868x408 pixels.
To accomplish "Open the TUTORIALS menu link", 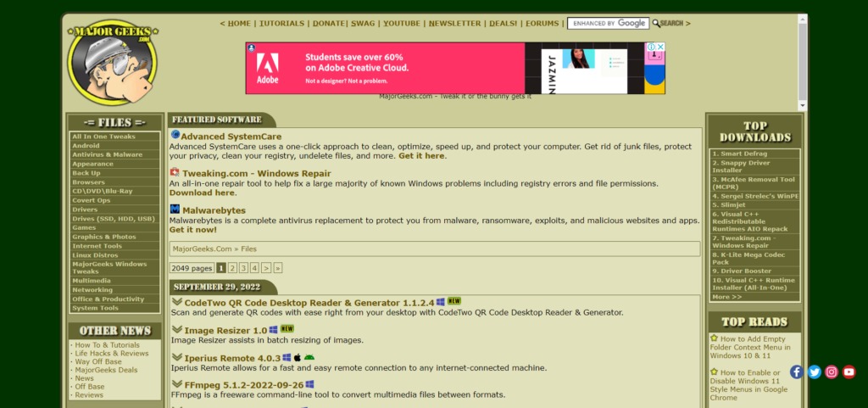I will pyautogui.click(x=281, y=23).
